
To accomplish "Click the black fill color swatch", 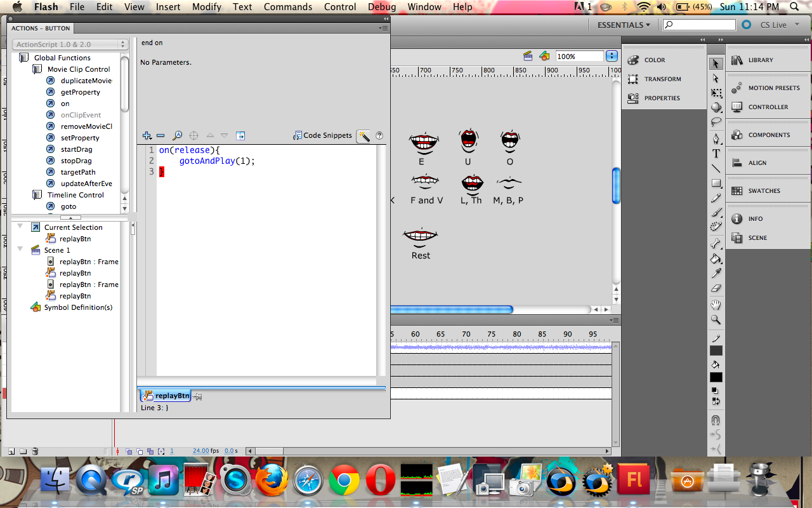I will [x=716, y=376].
